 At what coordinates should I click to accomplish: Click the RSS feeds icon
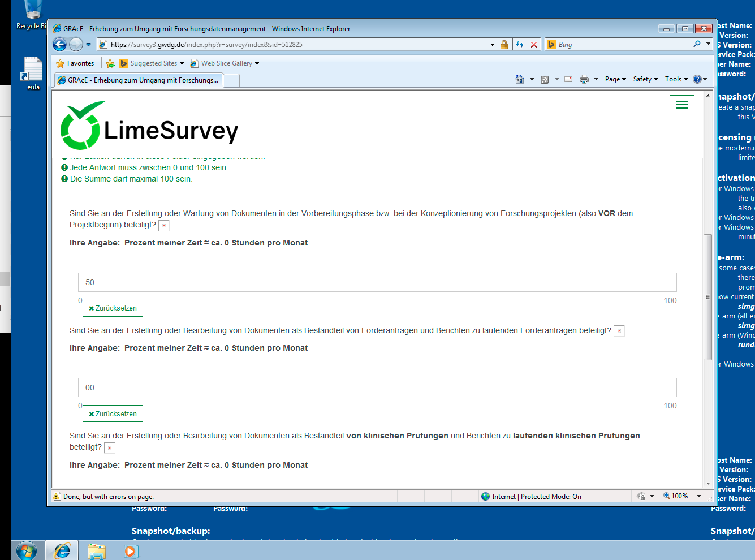[x=545, y=79]
